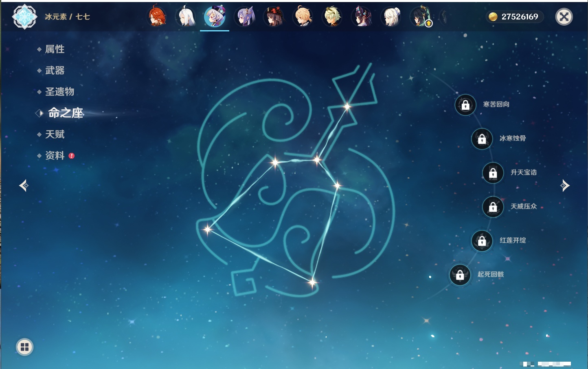Open locked constellation 冰寒蚀骨
This screenshot has height=369, width=588.
[482, 139]
